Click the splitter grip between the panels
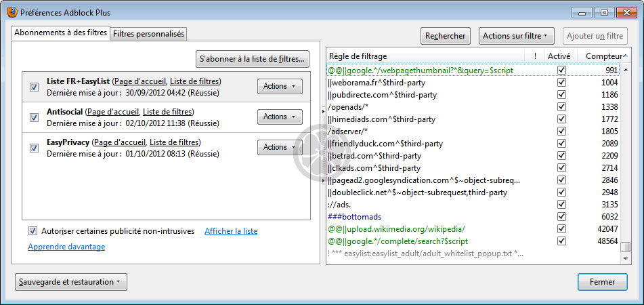The height and width of the screenshot is (305, 644). (x=323, y=145)
